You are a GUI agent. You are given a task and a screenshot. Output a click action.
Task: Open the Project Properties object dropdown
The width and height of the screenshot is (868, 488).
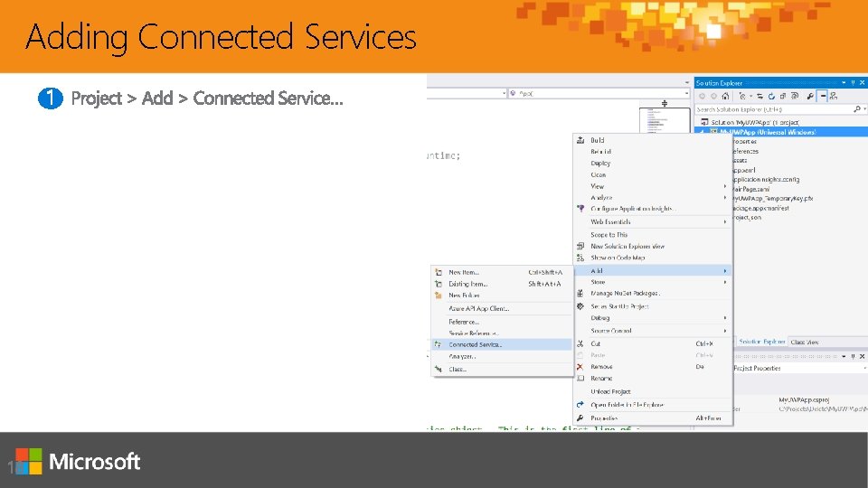pos(864,369)
